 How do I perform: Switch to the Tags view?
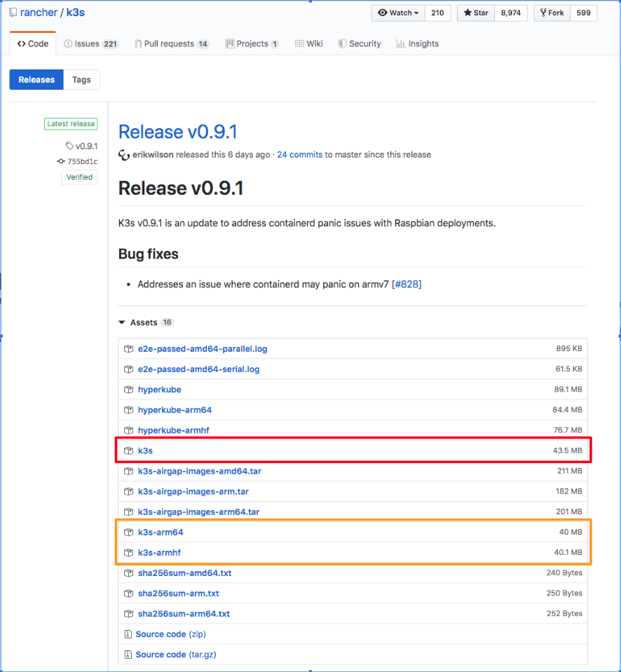81,80
